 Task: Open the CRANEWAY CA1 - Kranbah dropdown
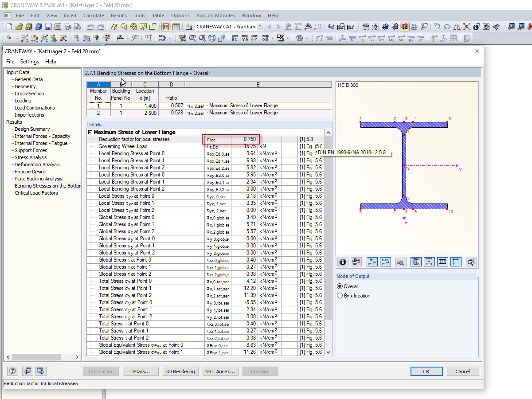260,27
